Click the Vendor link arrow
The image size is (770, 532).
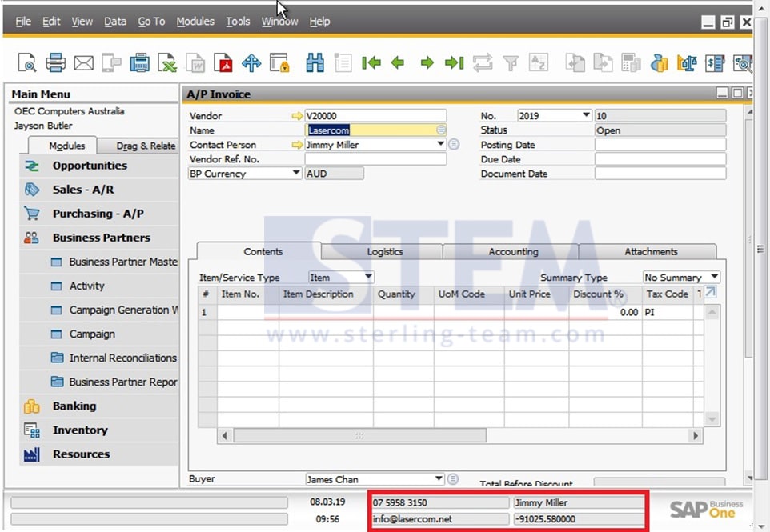tap(297, 116)
